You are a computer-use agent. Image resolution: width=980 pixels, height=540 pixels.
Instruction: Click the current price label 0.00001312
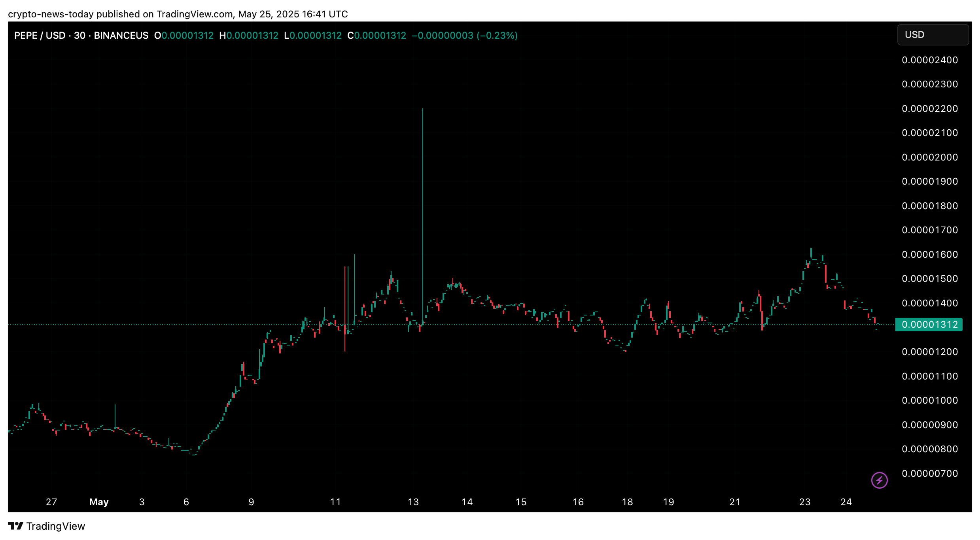click(929, 325)
